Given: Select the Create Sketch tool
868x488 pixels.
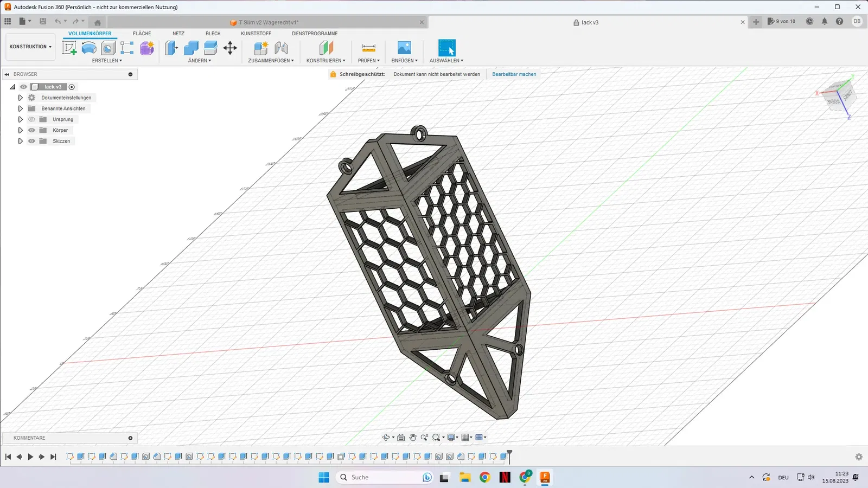Looking at the screenshot, I should (x=69, y=48).
